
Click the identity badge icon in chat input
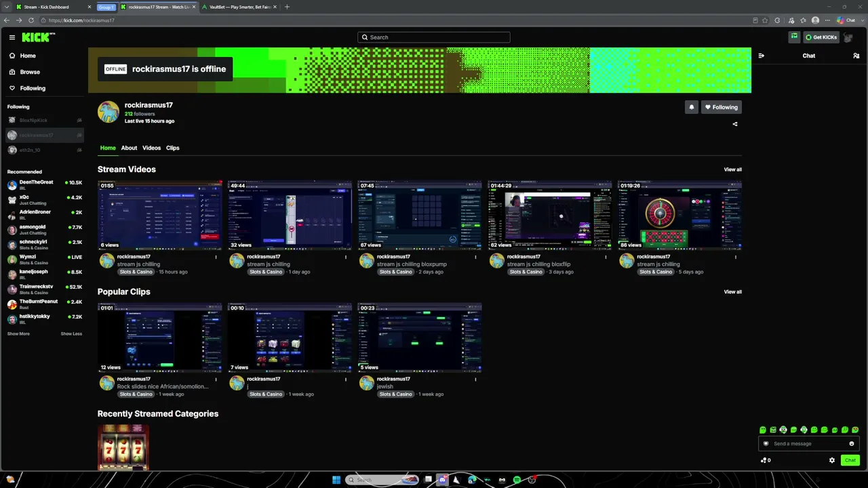pos(766,444)
